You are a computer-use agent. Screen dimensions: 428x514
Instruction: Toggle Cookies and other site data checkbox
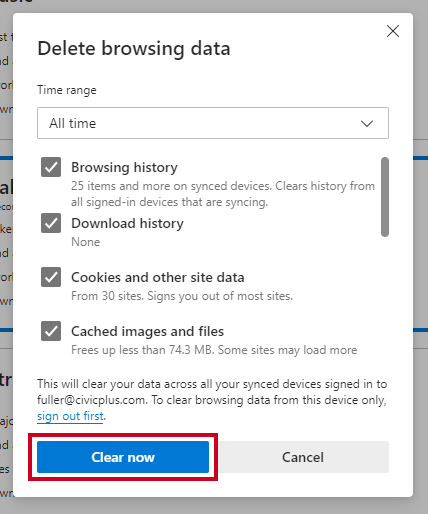51,277
